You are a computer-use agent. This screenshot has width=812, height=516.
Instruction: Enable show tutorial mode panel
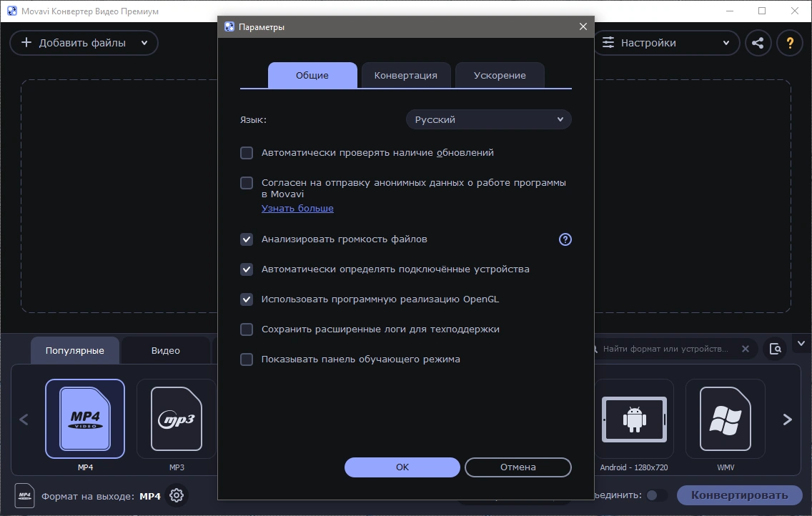click(x=247, y=359)
